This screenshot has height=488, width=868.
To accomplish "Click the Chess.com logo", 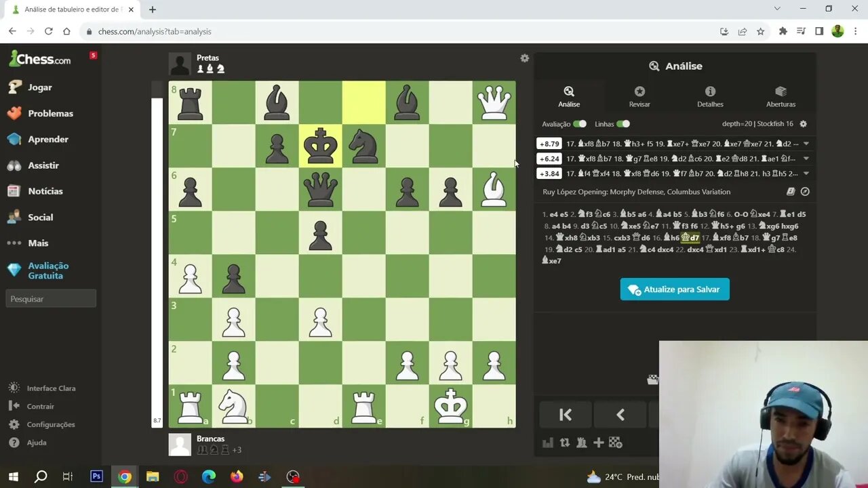I will coord(39,59).
